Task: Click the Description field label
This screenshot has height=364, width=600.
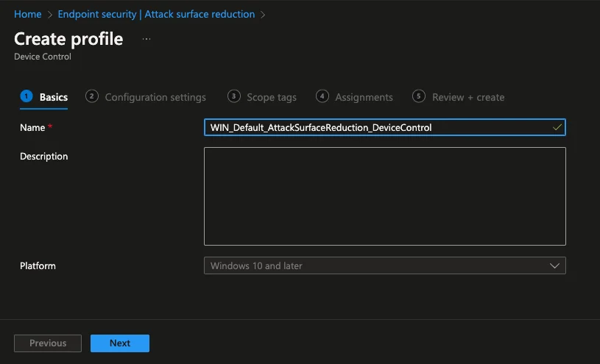Action: pos(43,157)
